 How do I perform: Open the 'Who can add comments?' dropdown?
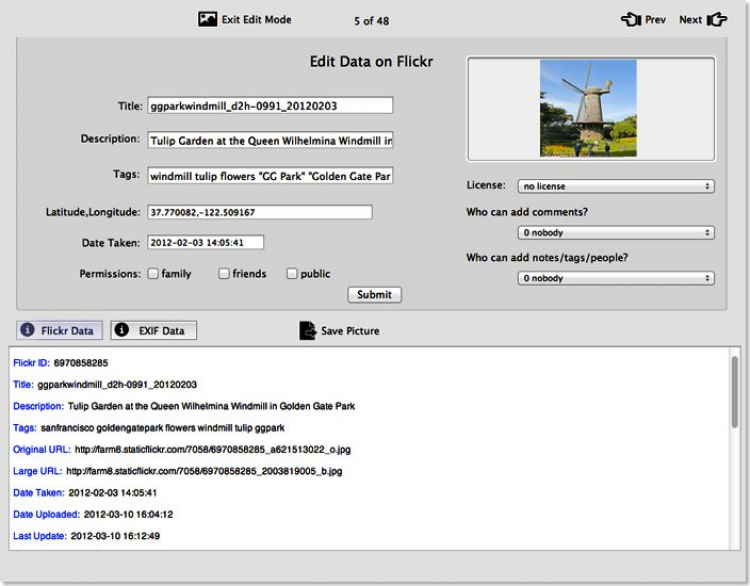[x=616, y=232]
